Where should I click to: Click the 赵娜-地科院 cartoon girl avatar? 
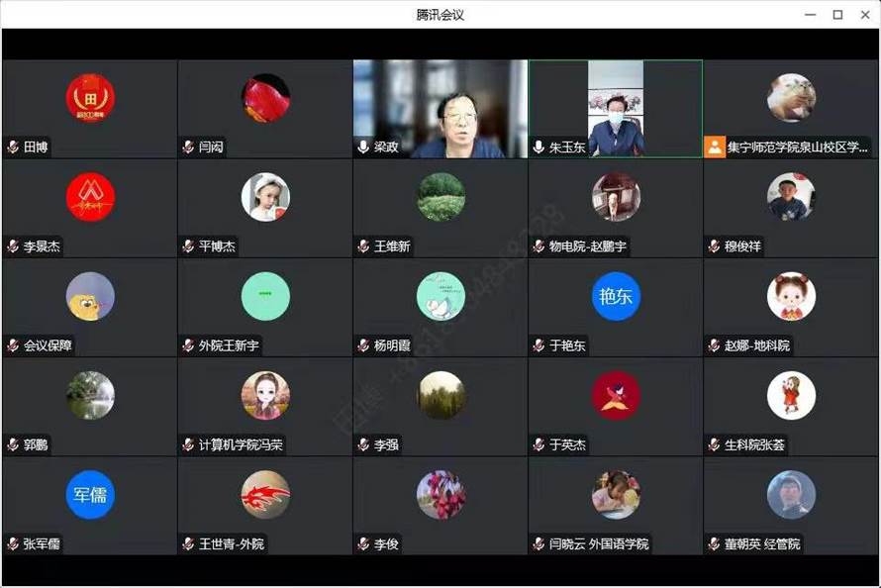(791, 296)
